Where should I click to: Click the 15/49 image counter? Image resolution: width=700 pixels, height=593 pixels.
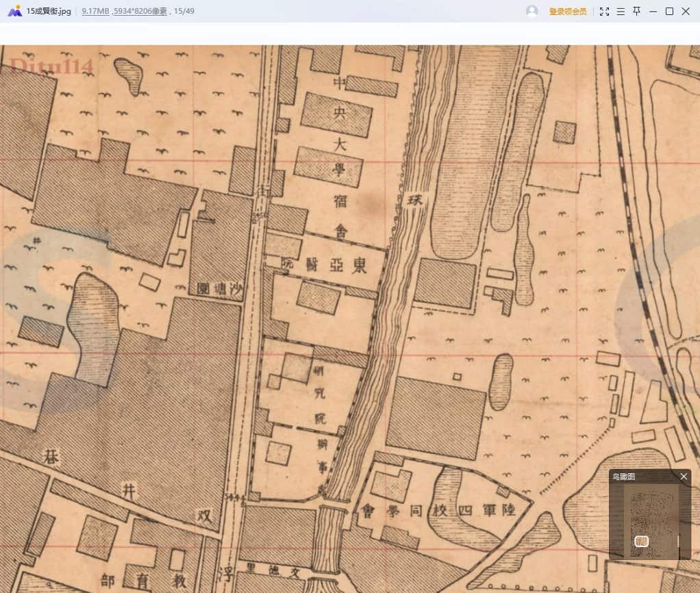tap(184, 11)
